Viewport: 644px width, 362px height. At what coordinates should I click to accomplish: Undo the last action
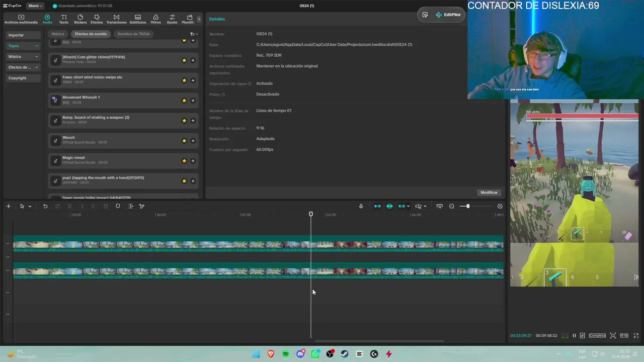(45, 206)
